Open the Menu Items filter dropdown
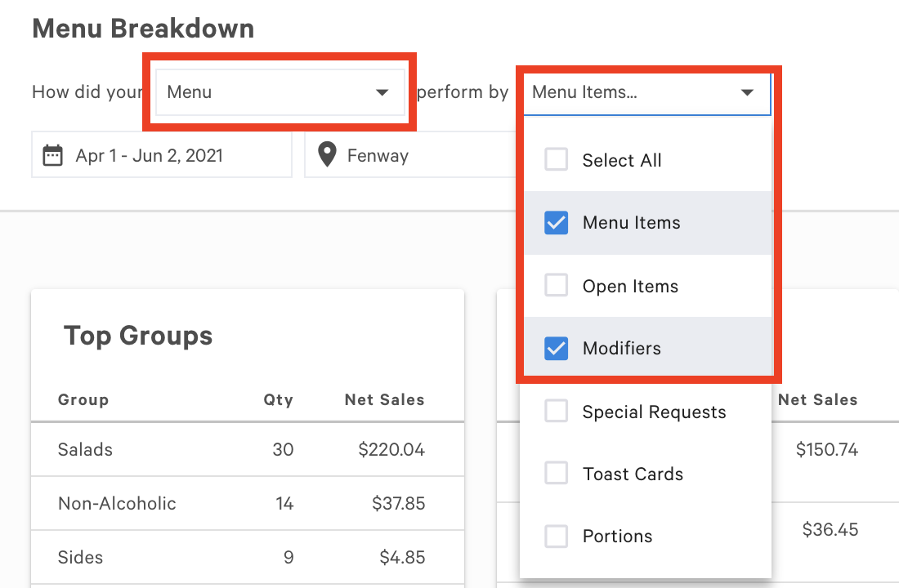The image size is (899, 588). [646, 93]
